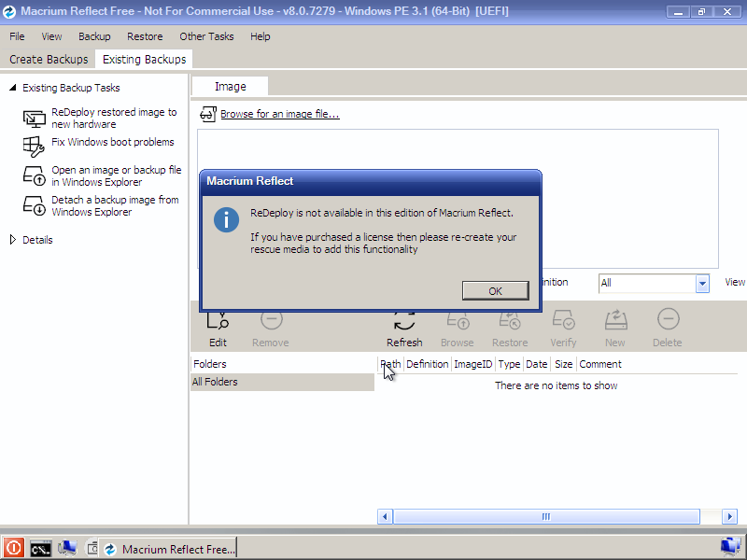Click the horizontal scrollbar thumb
The width and height of the screenshot is (747, 560).
[546, 517]
